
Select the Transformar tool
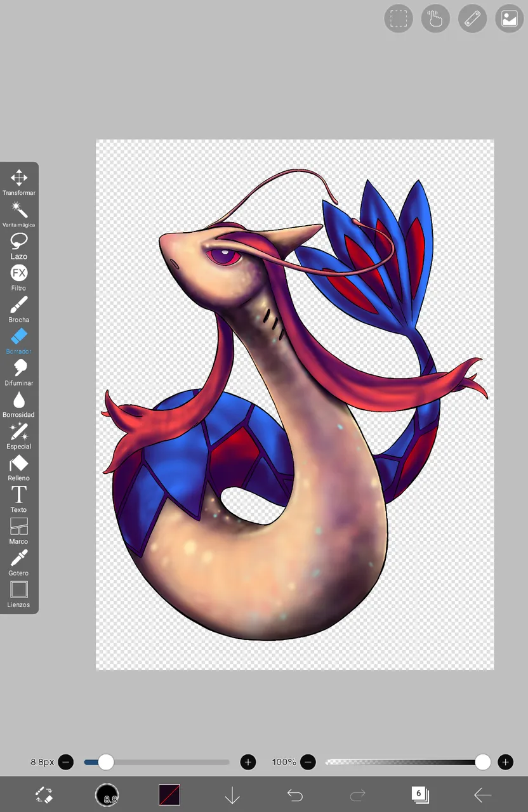pos(18,182)
